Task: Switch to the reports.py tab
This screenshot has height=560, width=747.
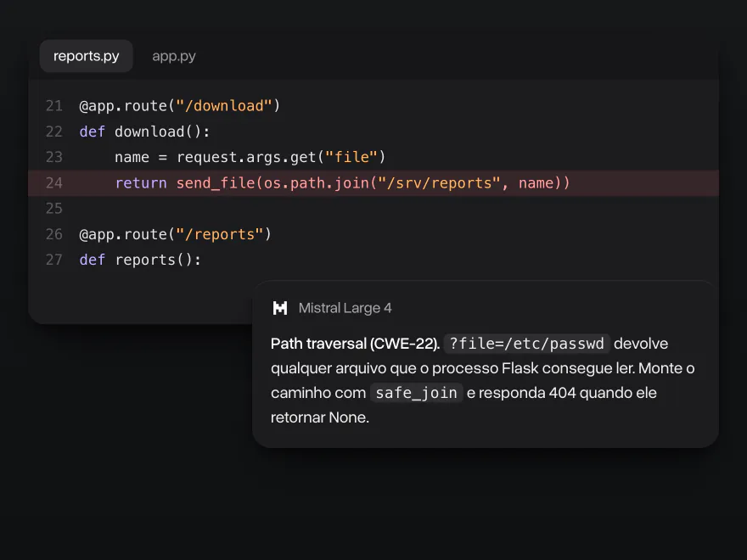Action: [87, 56]
